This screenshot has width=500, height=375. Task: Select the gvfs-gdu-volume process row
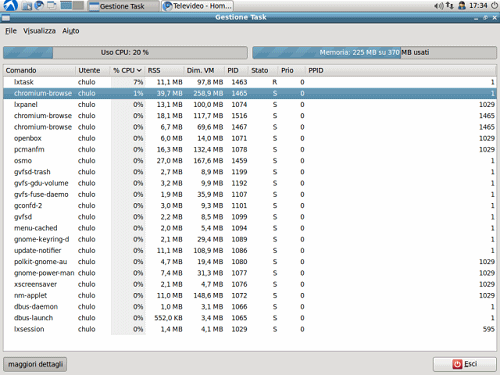point(250,183)
